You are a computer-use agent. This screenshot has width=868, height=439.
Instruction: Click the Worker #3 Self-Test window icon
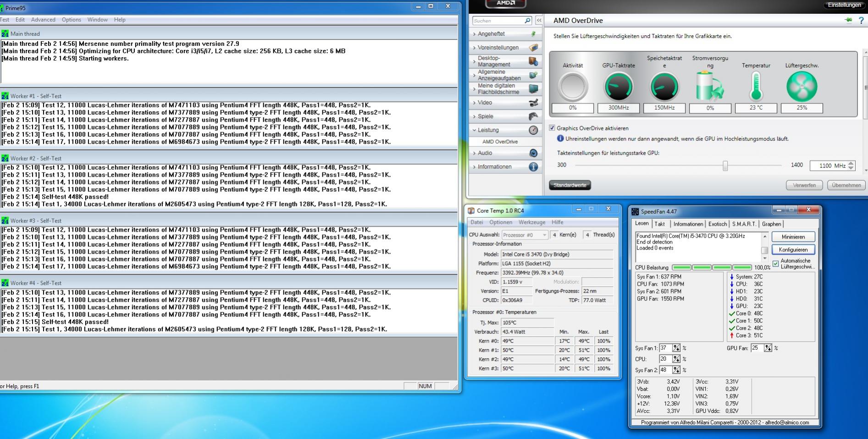click(5, 221)
